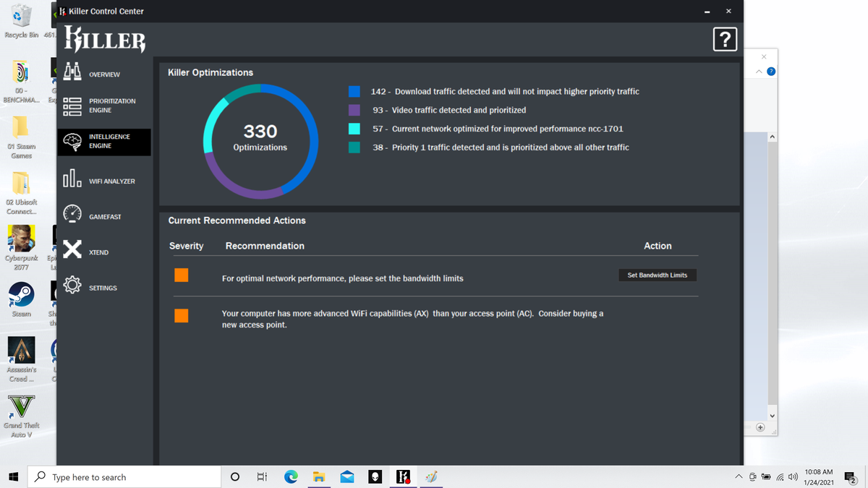Select Intelligence Engine in sidebar
868x488 pixels.
point(104,142)
